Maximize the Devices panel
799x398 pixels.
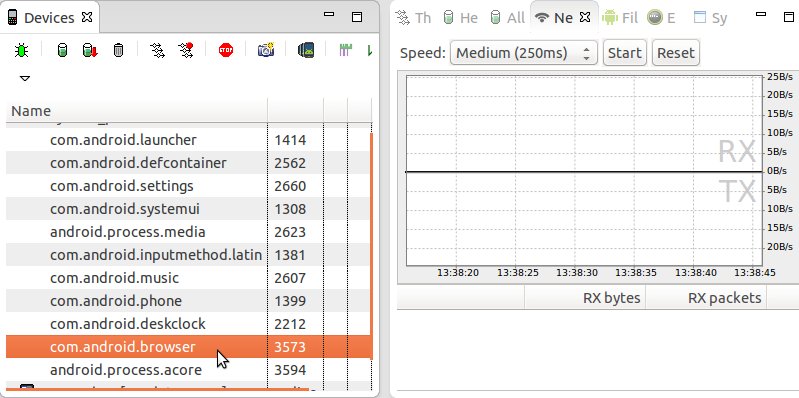pyautogui.click(x=357, y=17)
